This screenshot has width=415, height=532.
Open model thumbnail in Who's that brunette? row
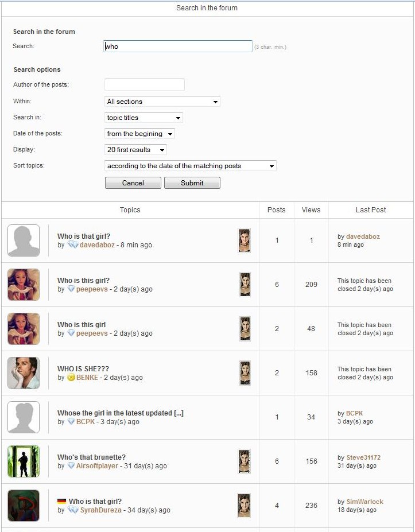[x=244, y=461]
